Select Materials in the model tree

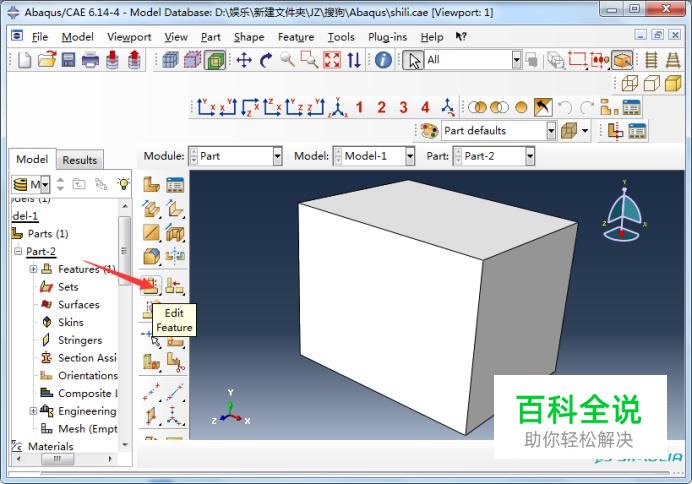point(50,446)
